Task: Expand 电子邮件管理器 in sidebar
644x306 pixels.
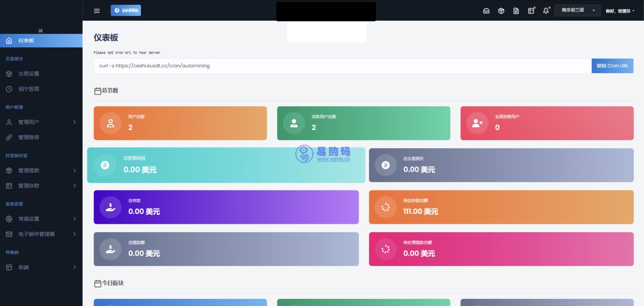Action: (x=41, y=234)
